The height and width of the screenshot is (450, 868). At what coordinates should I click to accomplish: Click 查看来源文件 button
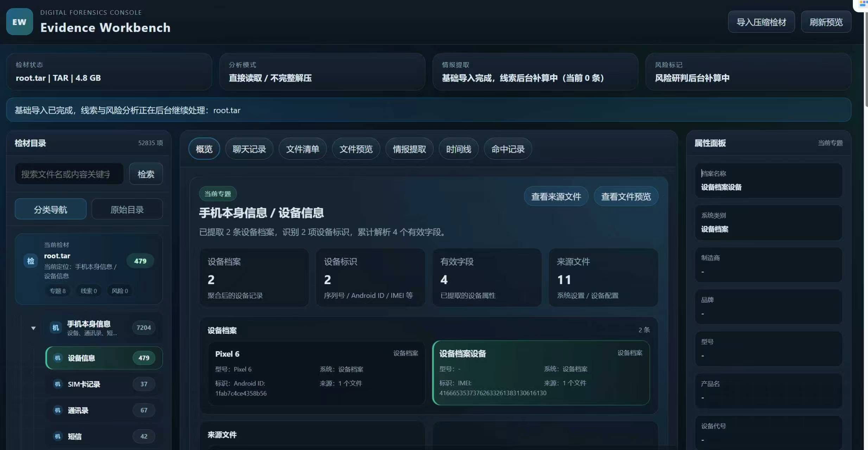[x=556, y=197]
